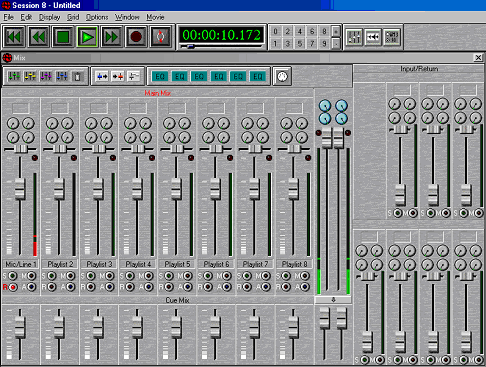The width and height of the screenshot is (486, 367).
Task: Open the mixer window icon beside keypad
Action: [x=354, y=37]
